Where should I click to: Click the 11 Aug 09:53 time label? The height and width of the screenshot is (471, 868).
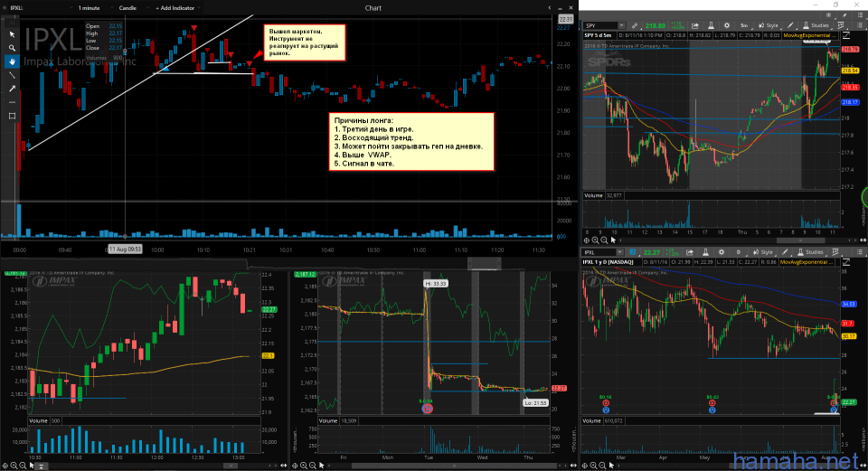click(125, 249)
